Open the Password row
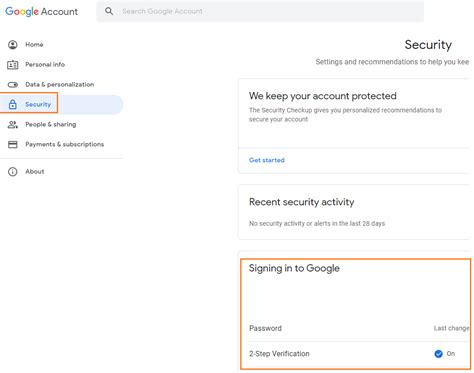The width and height of the screenshot is (474, 373). [359, 328]
